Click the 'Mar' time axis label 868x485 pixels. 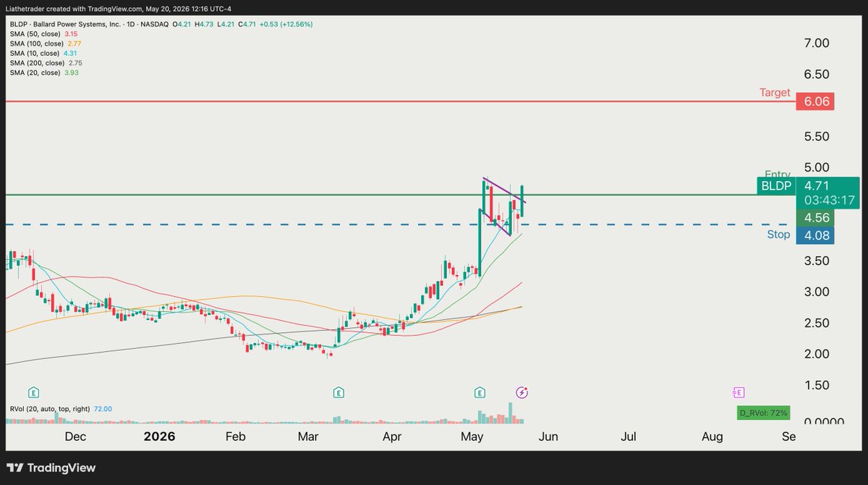pos(308,436)
